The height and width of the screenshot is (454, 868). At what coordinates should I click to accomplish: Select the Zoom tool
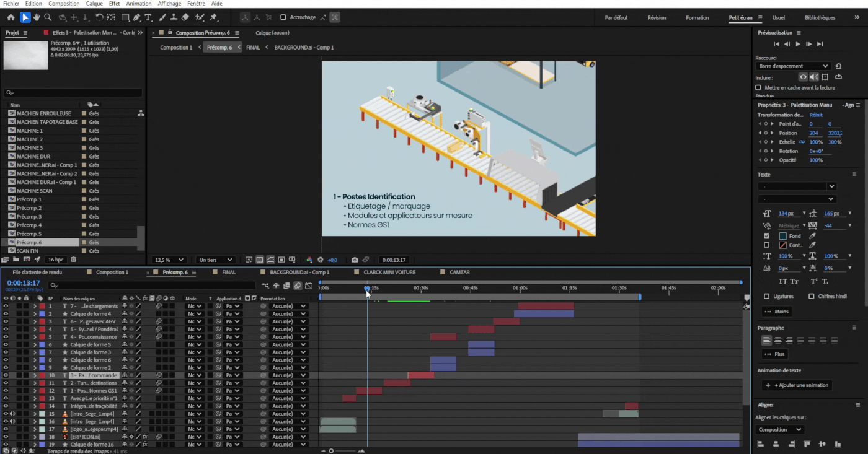click(48, 17)
